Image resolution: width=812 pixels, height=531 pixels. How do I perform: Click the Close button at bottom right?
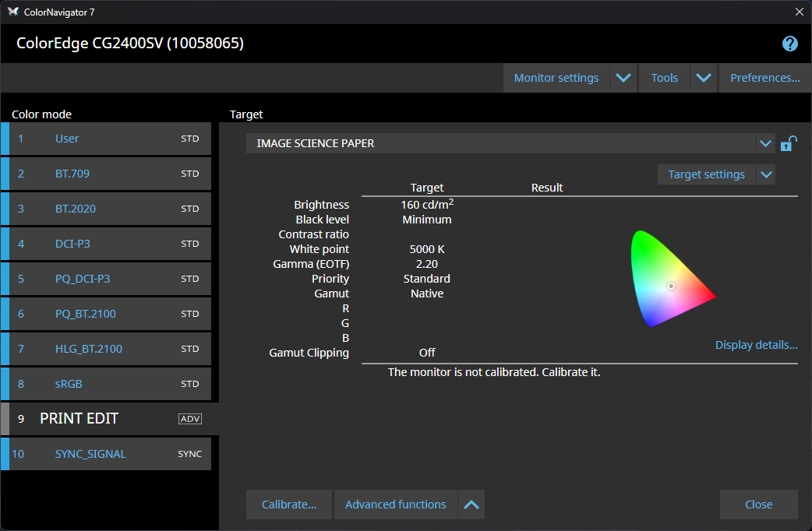pos(758,505)
